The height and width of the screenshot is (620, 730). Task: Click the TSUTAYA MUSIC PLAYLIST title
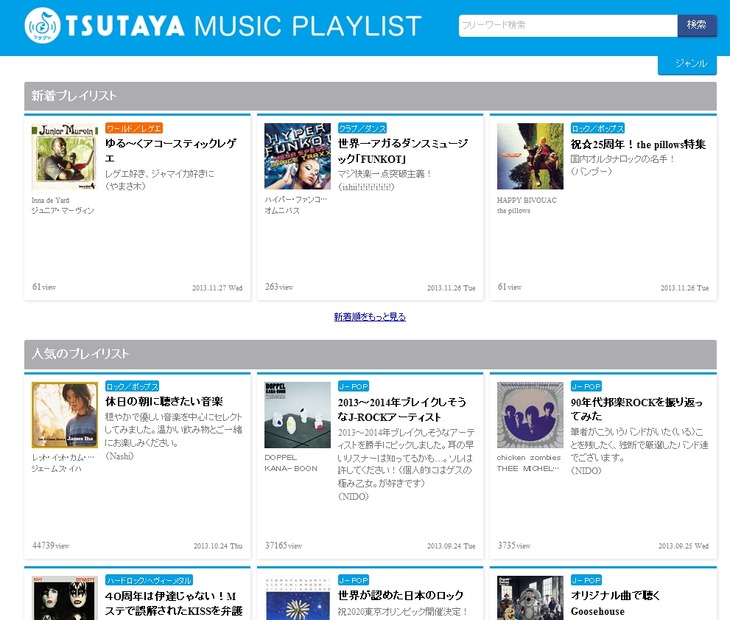click(x=244, y=26)
